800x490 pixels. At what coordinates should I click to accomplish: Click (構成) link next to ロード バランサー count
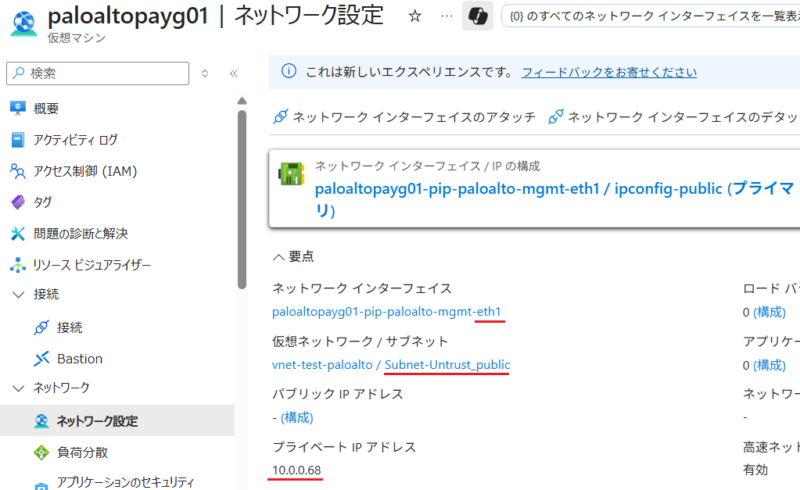pyautogui.click(x=769, y=312)
